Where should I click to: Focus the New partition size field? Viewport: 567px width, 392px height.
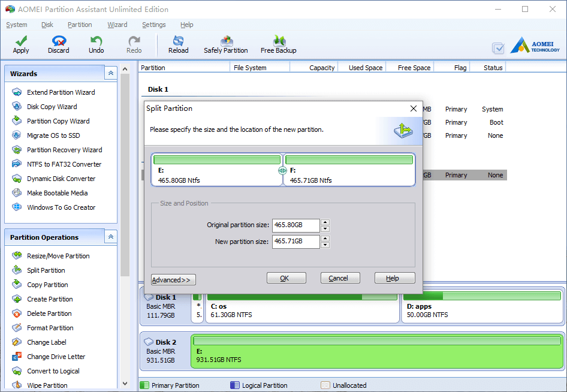click(x=296, y=241)
